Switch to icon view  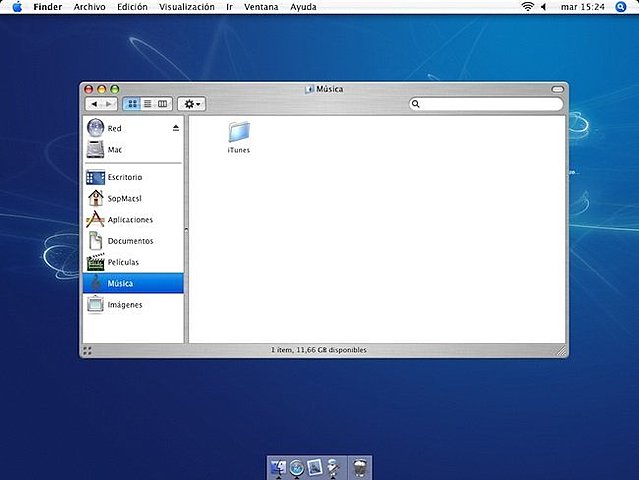(132, 104)
